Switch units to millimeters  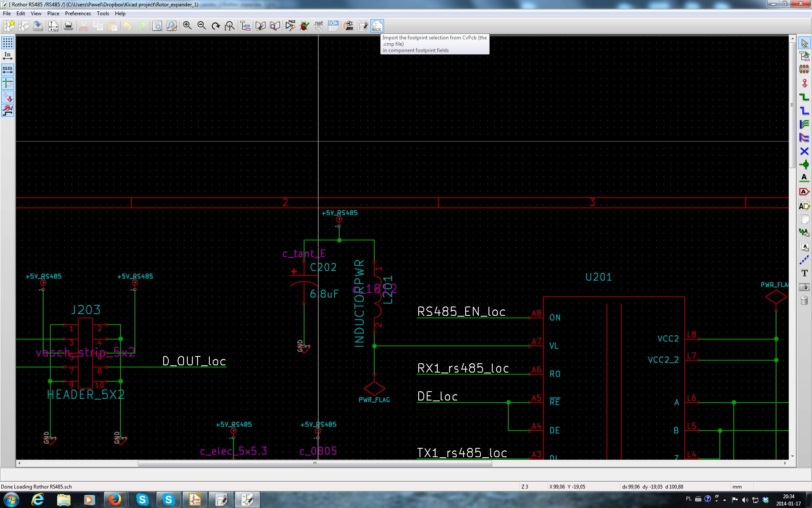pyautogui.click(x=8, y=69)
